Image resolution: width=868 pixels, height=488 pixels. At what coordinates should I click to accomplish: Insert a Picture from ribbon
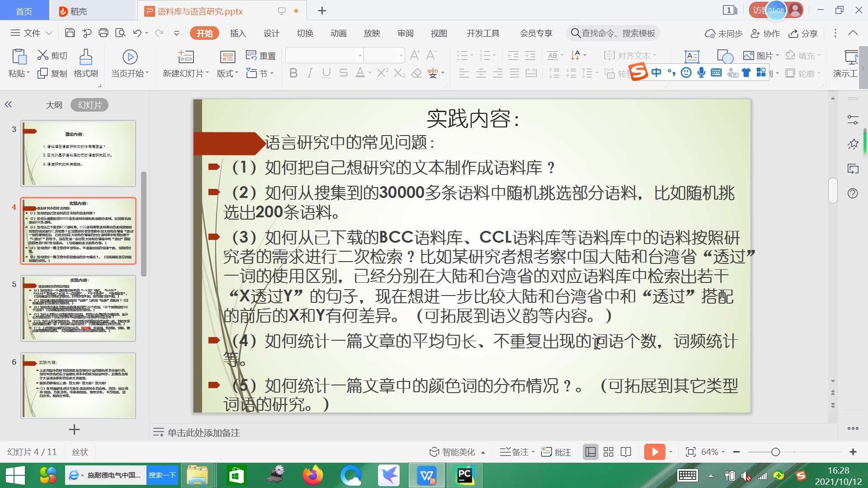coord(760,56)
